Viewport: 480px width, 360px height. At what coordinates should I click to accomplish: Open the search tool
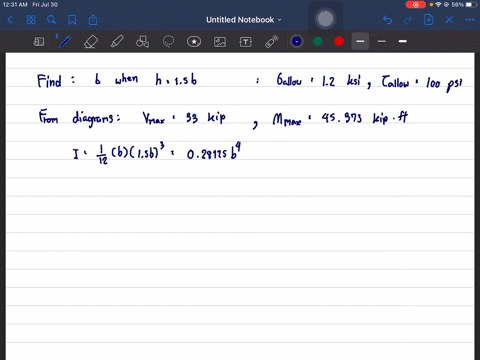[51, 20]
